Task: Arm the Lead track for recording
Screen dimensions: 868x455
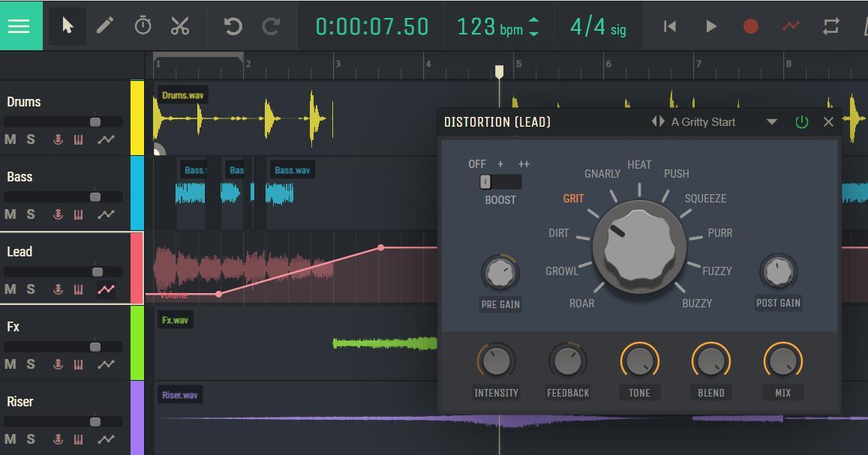Action: coord(58,289)
